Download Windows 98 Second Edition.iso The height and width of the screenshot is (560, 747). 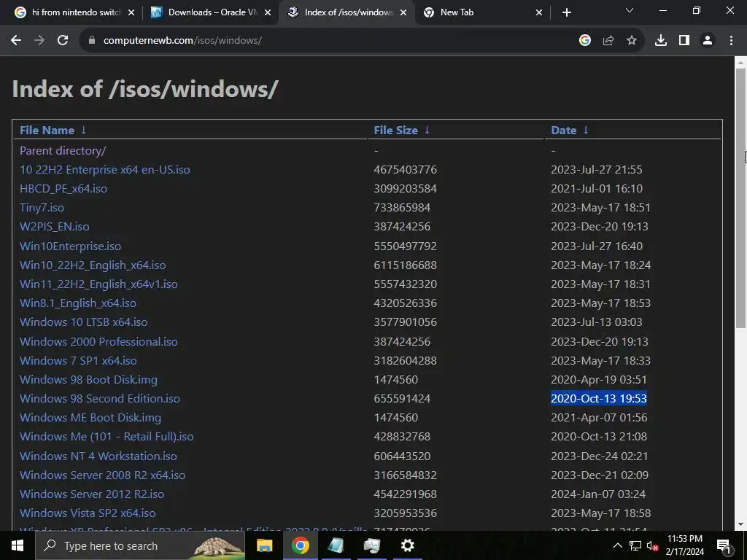100,399
